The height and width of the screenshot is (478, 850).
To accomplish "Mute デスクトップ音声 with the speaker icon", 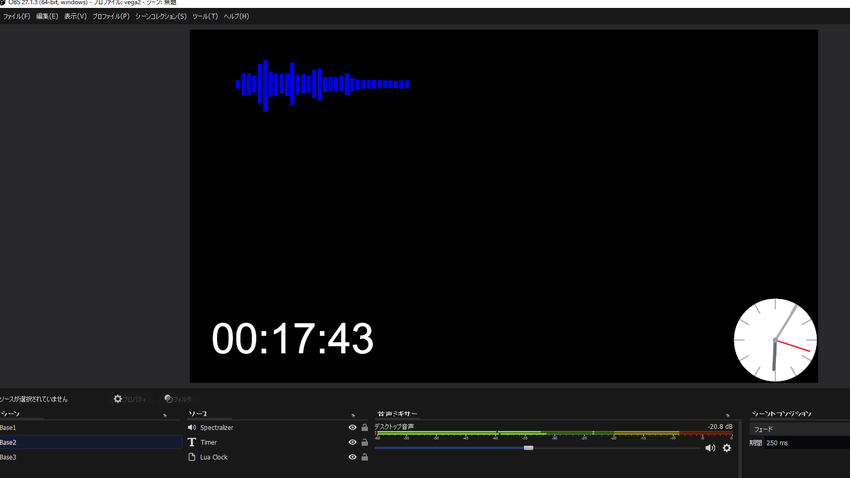I will coord(710,448).
